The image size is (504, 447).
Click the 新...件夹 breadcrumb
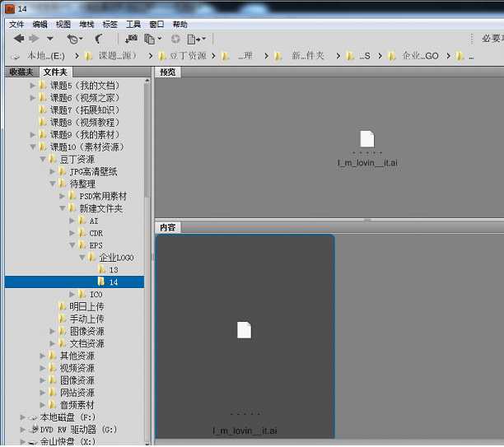[308, 56]
